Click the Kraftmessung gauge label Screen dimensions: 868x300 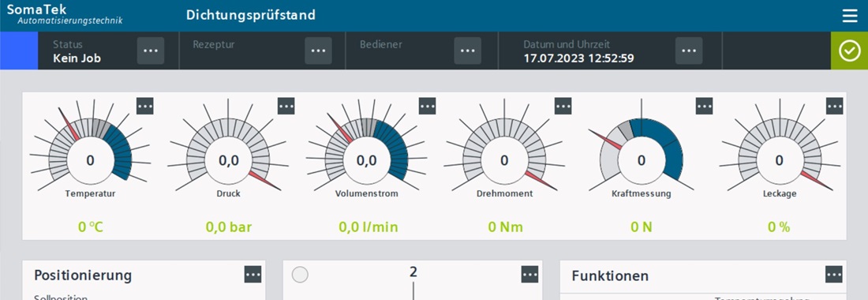point(642,193)
